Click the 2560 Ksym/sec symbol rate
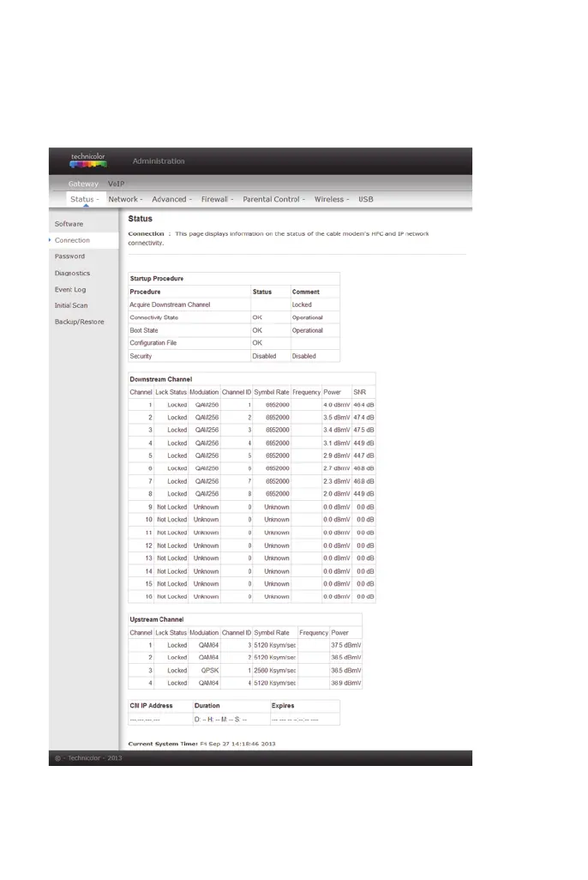Screen dimensions: 588x880 [x=274, y=671]
